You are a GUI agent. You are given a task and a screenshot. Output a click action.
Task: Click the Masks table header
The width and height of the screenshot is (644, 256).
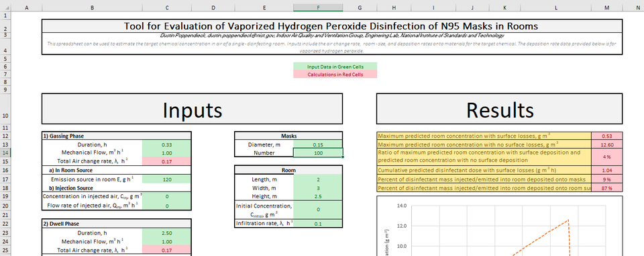coord(288,136)
